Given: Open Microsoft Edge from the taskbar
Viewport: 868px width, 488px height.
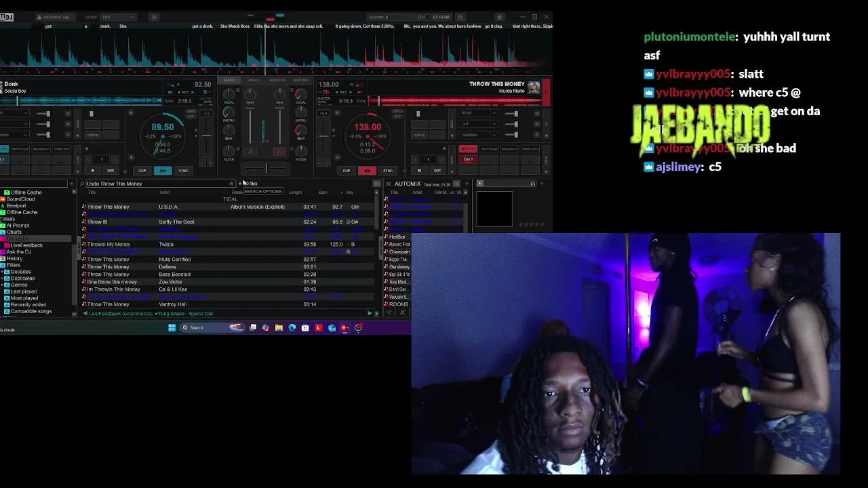Looking at the screenshot, I should (x=292, y=328).
